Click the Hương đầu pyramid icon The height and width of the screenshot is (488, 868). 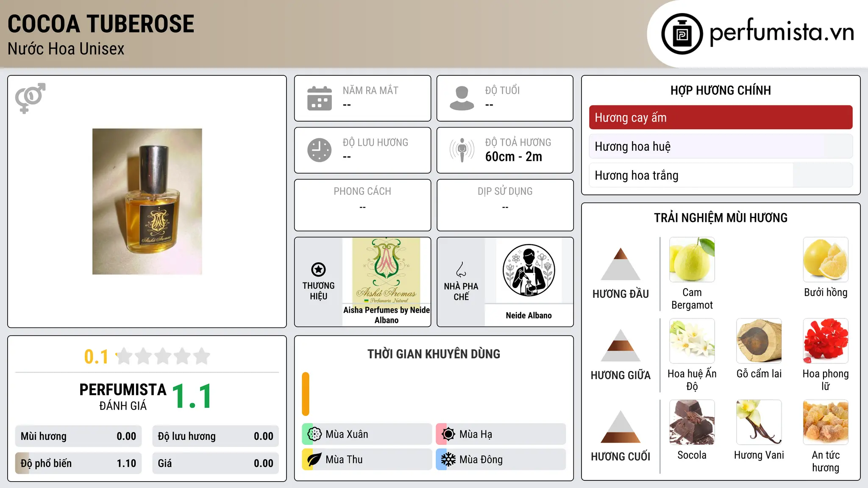click(620, 264)
